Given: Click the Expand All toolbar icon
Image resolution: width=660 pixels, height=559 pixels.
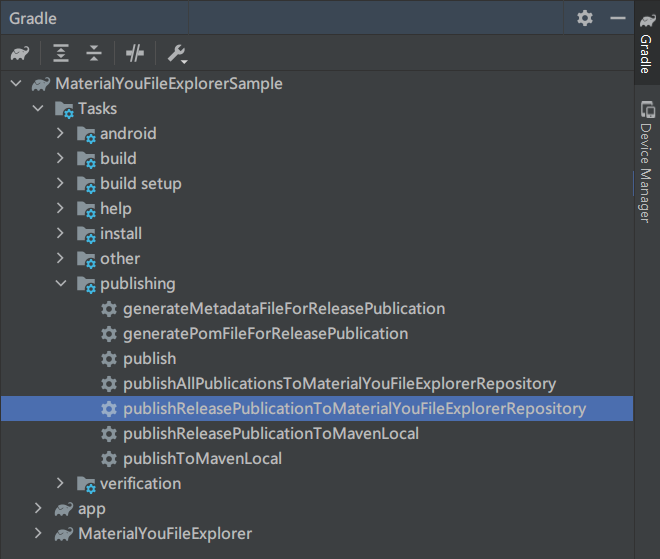Looking at the screenshot, I should click(x=62, y=54).
